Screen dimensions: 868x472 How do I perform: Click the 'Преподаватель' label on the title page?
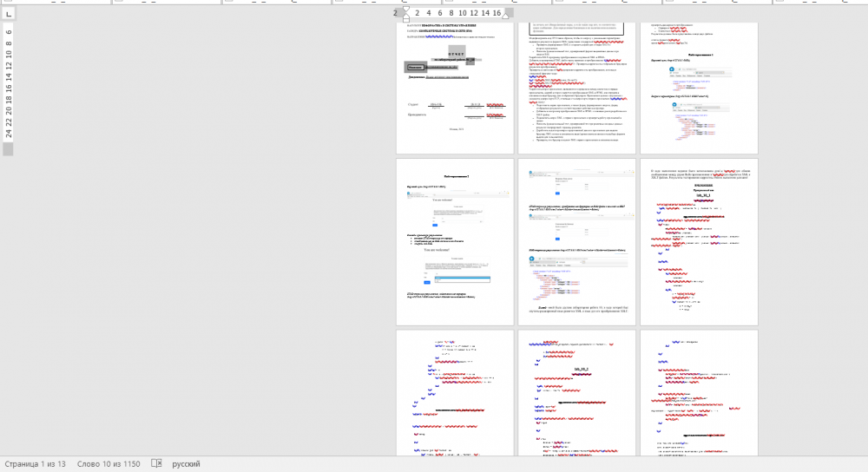pyautogui.click(x=417, y=115)
